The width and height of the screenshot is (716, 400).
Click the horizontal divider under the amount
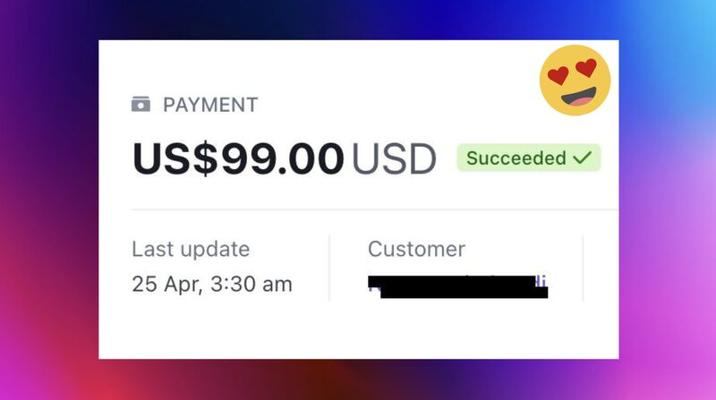point(374,210)
